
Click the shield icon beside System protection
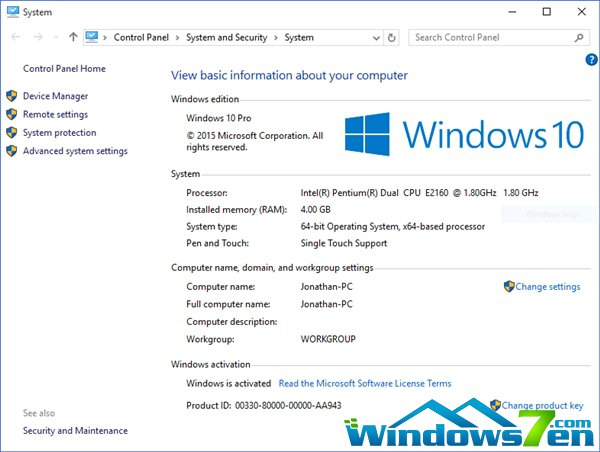[12, 132]
